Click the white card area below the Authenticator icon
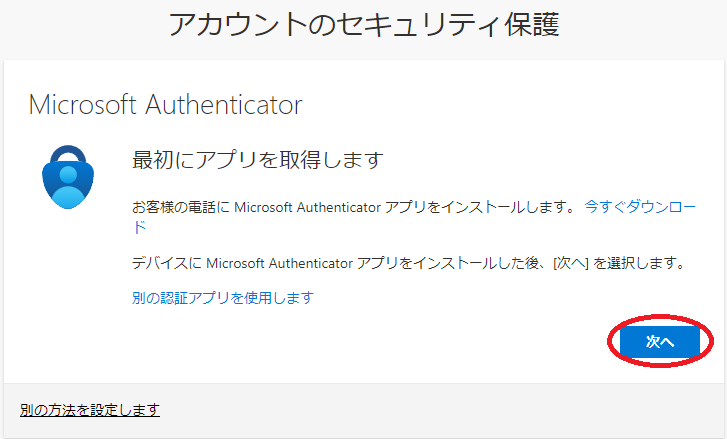 [68, 297]
